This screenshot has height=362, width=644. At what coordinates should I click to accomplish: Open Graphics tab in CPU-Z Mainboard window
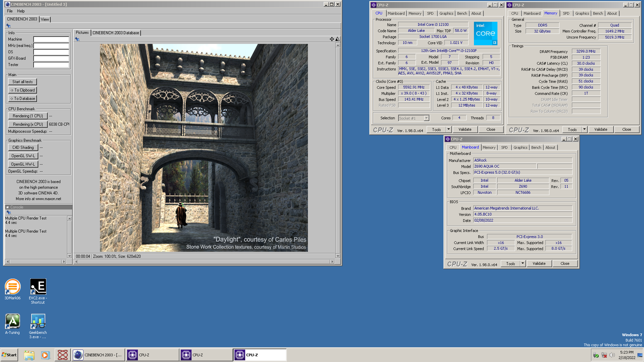tap(520, 147)
